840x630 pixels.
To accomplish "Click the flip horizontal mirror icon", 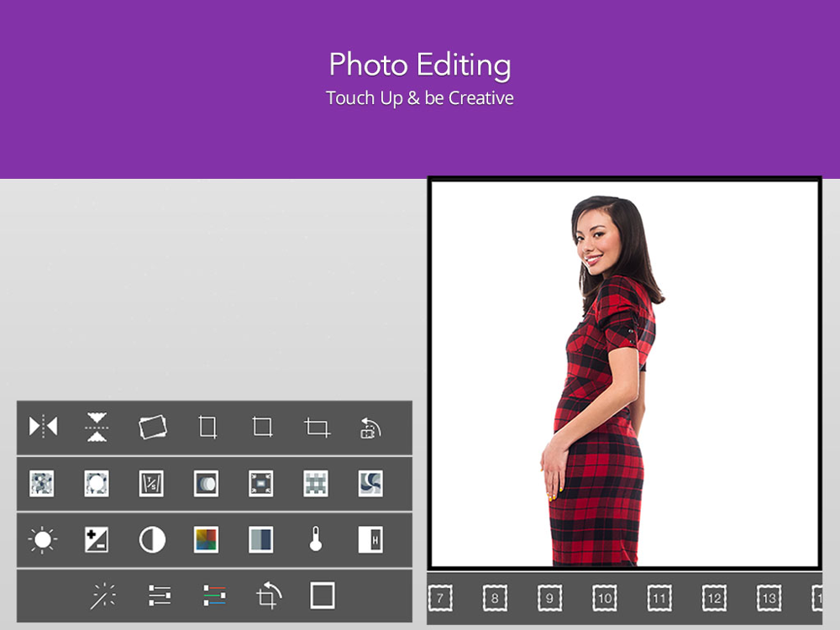I will pyautogui.click(x=43, y=427).
